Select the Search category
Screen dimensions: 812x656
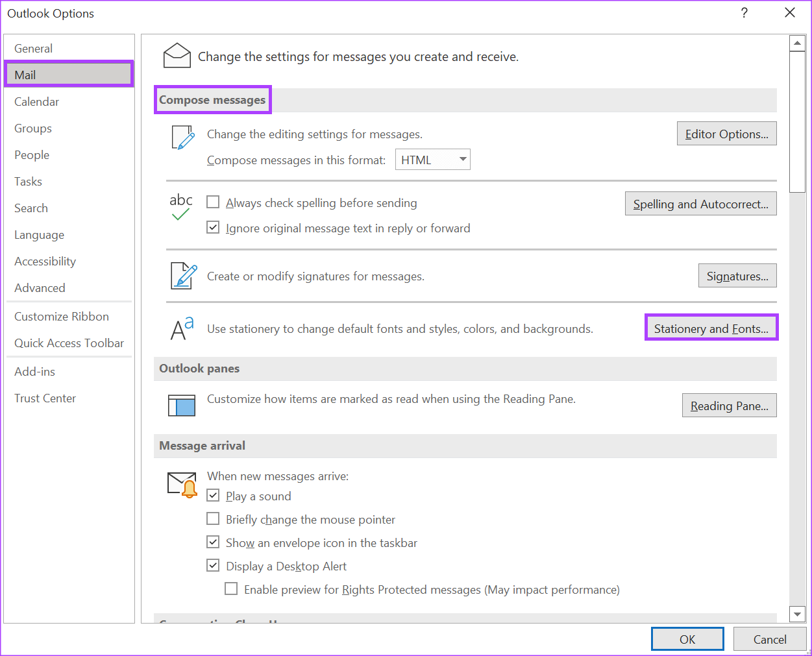[69, 208]
